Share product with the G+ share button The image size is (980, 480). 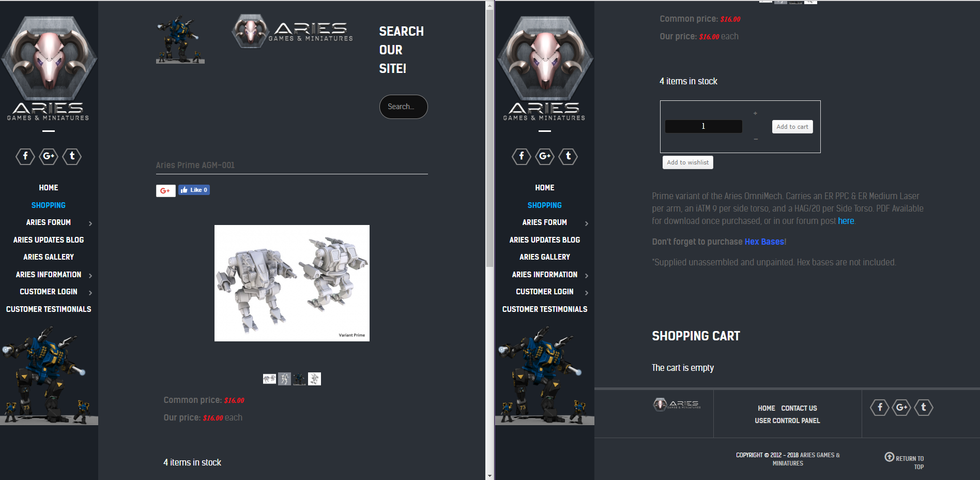(x=166, y=191)
